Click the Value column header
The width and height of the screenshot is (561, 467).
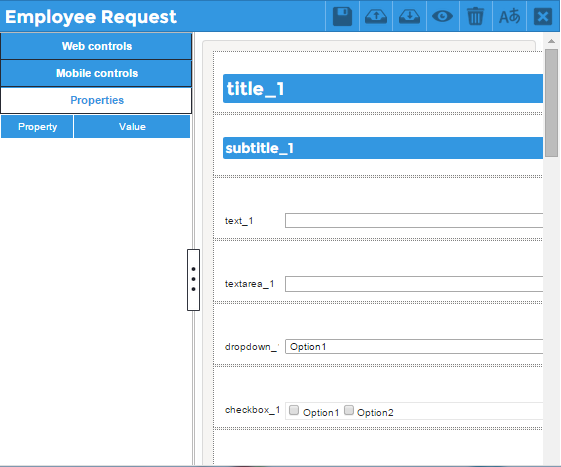pyautogui.click(x=132, y=127)
